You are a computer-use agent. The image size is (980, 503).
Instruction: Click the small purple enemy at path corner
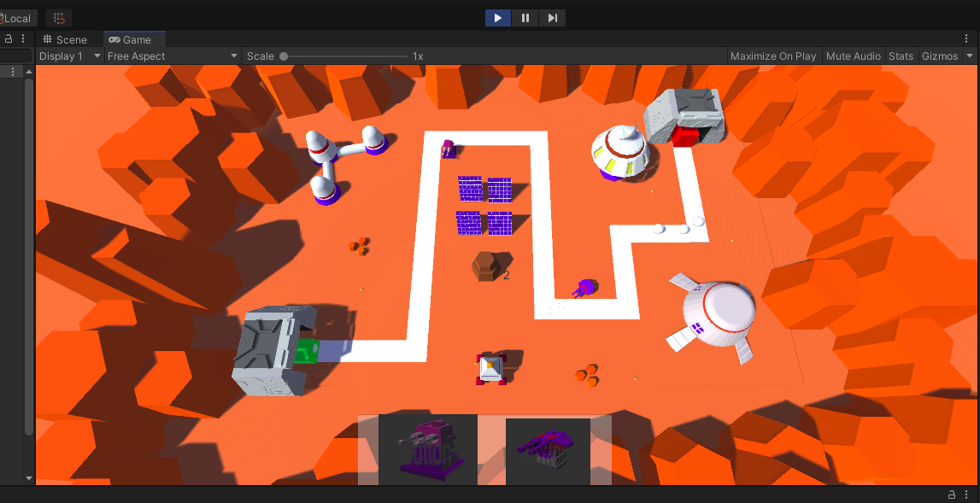[449, 149]
